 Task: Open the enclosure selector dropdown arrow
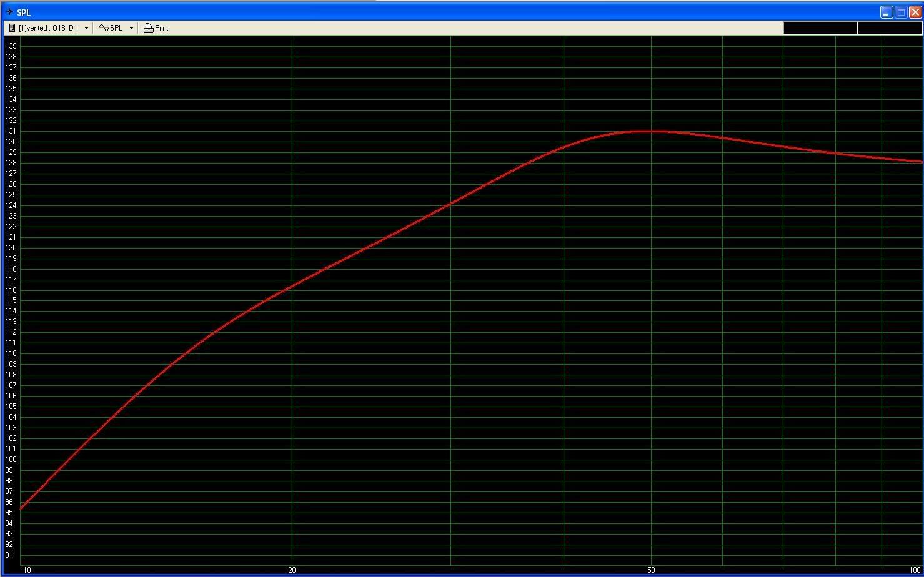click(86, 28)
